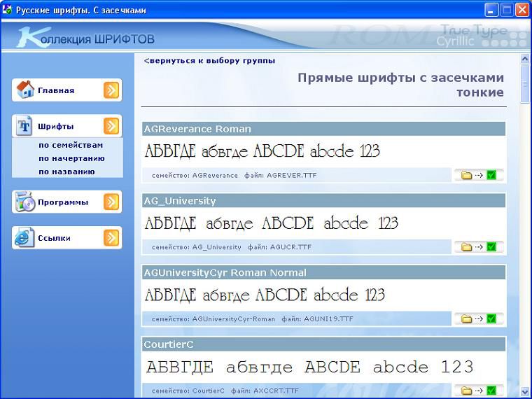Click the 'вернуться к выбору группы' link

209,61
